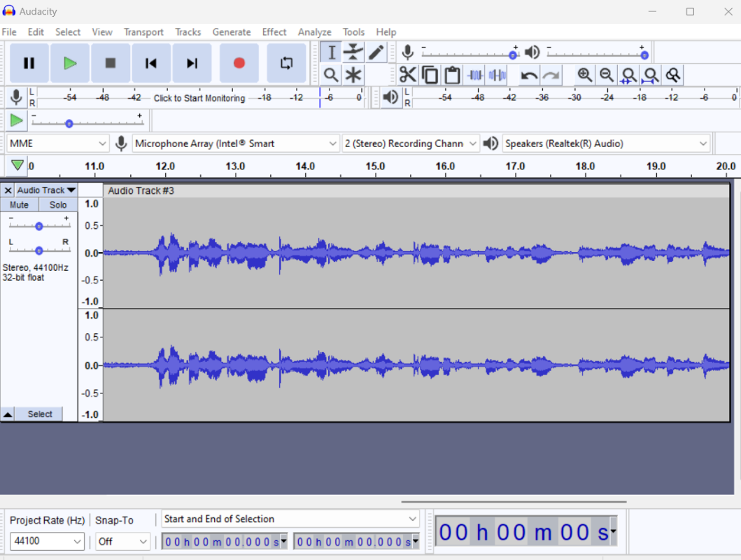This screenshot has height=560, width=741.
Task: Close the audio track with X
Action: pos(8,190)
